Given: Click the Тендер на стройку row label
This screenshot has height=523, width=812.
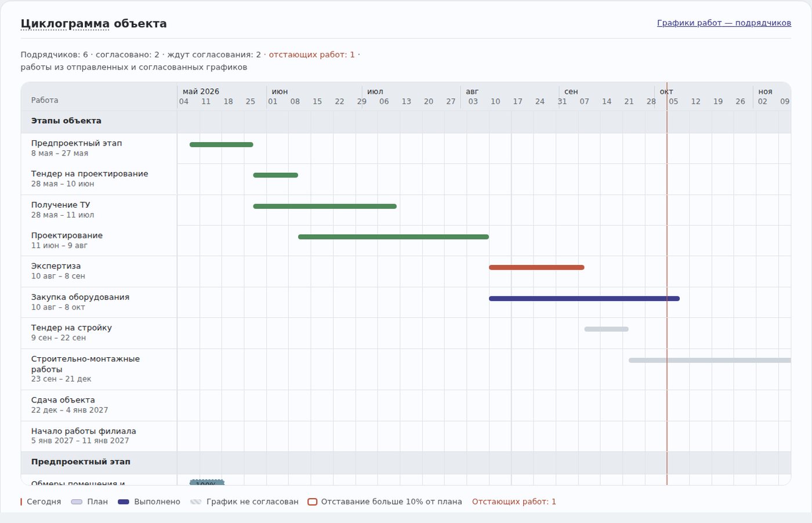Looking at the screenshot, I should tap(71, 328).
